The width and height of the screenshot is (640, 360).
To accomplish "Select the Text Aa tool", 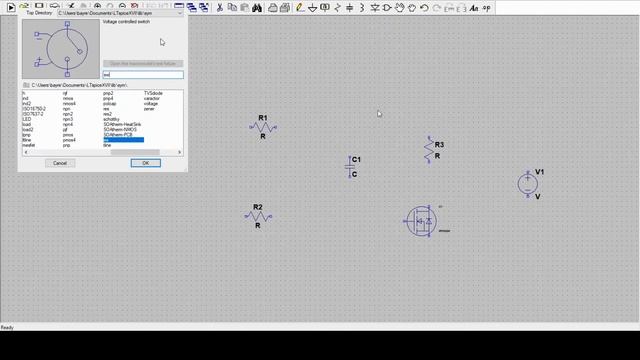I will pos(473,8).
